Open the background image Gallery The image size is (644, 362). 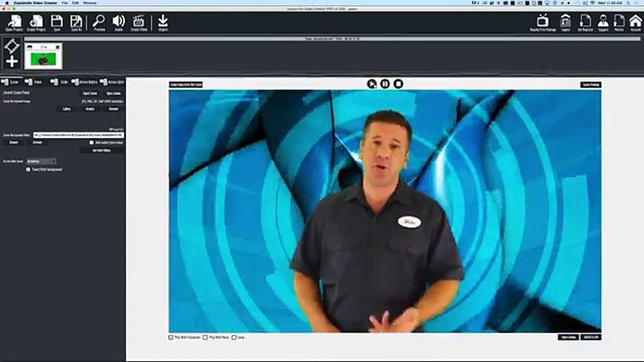click(x=66, y=109)
